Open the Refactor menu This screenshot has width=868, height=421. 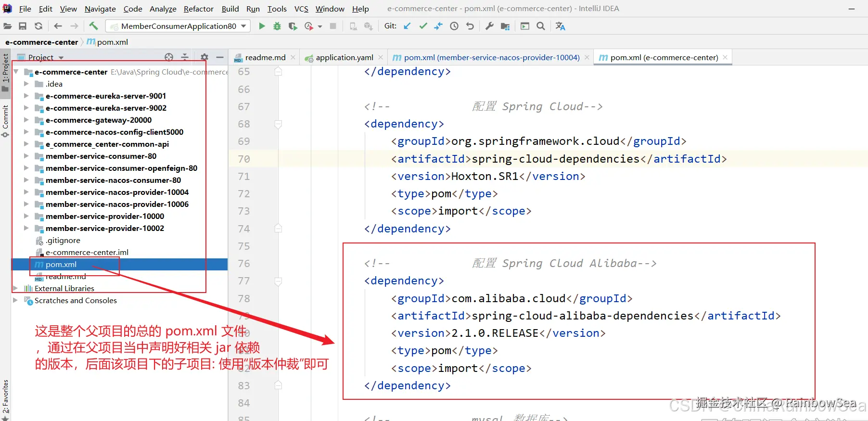tap(198, 9)
